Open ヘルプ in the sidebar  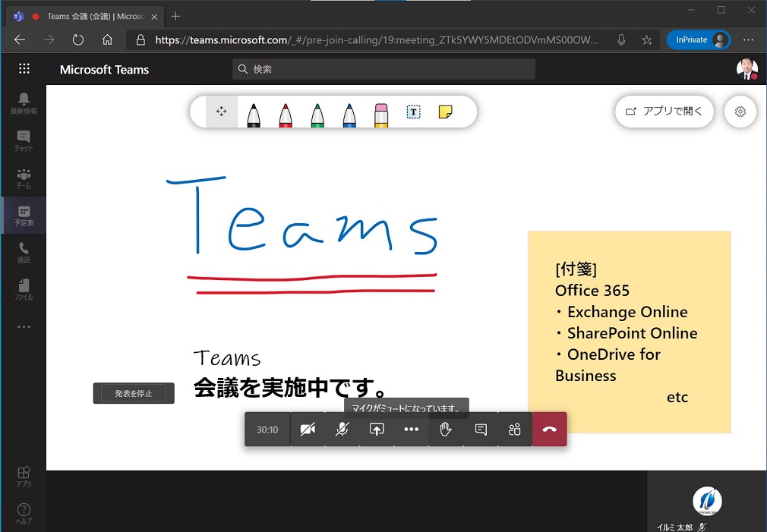tap(24, 514)
